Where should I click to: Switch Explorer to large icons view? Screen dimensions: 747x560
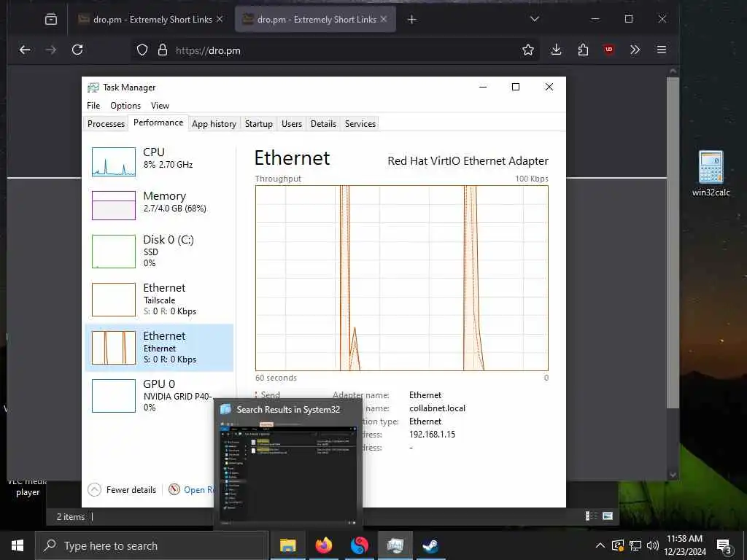608,516
